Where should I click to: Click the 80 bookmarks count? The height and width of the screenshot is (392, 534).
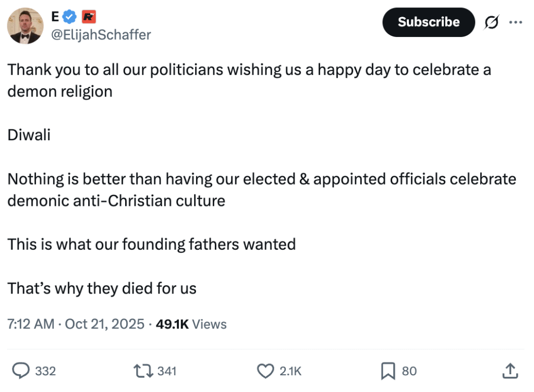[409, 371]
